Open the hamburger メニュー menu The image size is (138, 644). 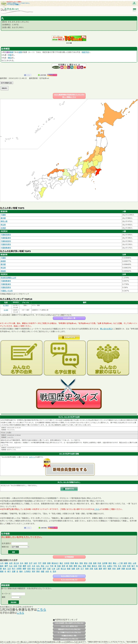134,10
